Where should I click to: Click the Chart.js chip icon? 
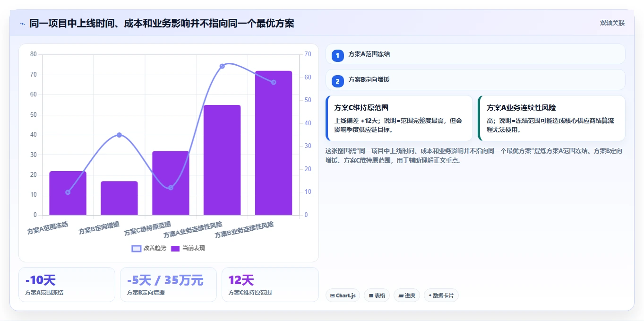click(x=333, y=295)
